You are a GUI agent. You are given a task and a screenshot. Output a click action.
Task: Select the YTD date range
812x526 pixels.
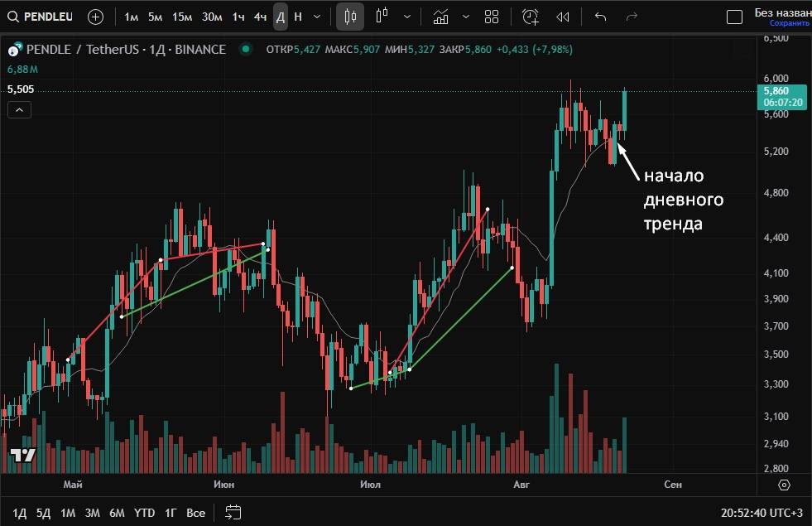[144, 513]
